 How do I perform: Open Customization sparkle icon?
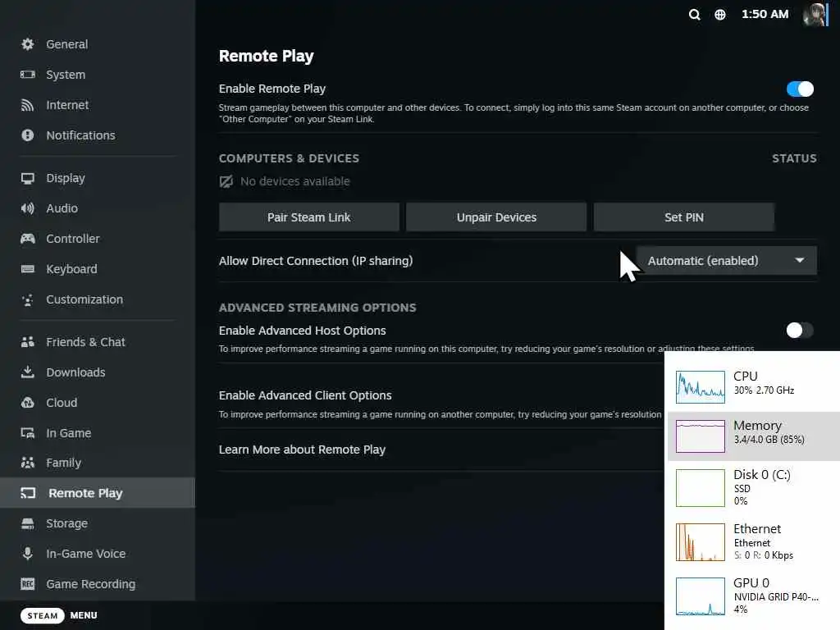[27, 299]
